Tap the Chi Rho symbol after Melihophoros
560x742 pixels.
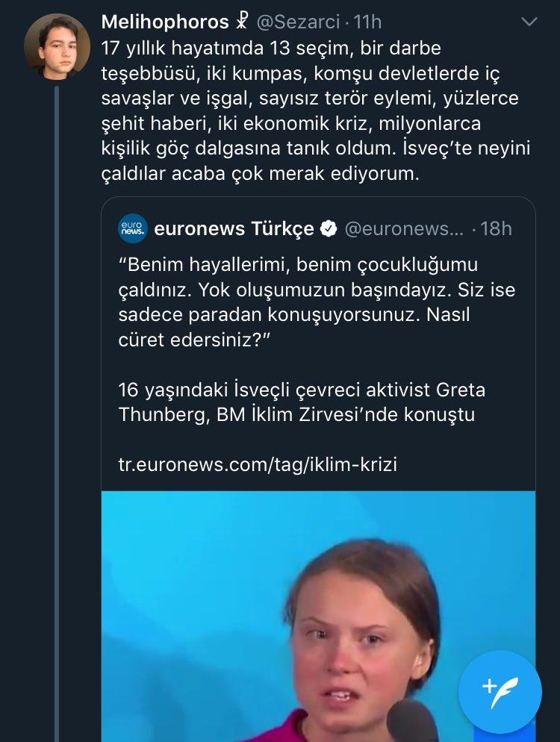[240, 22]
